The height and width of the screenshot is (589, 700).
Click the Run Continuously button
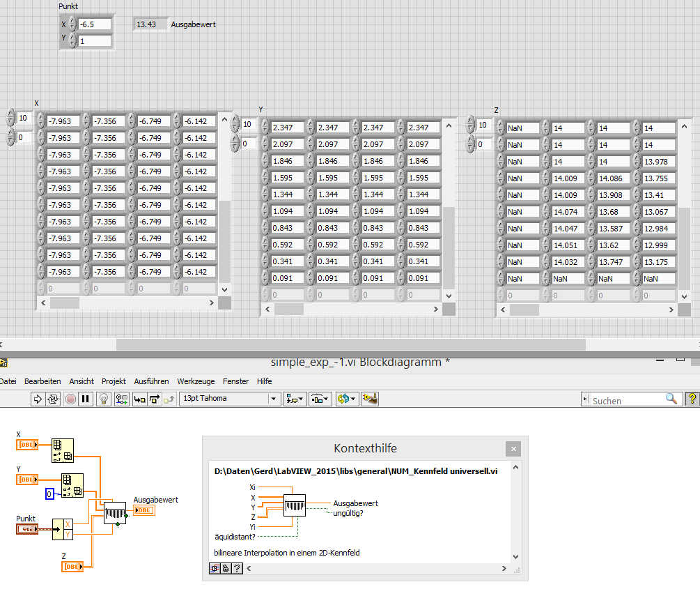point(53,399)
